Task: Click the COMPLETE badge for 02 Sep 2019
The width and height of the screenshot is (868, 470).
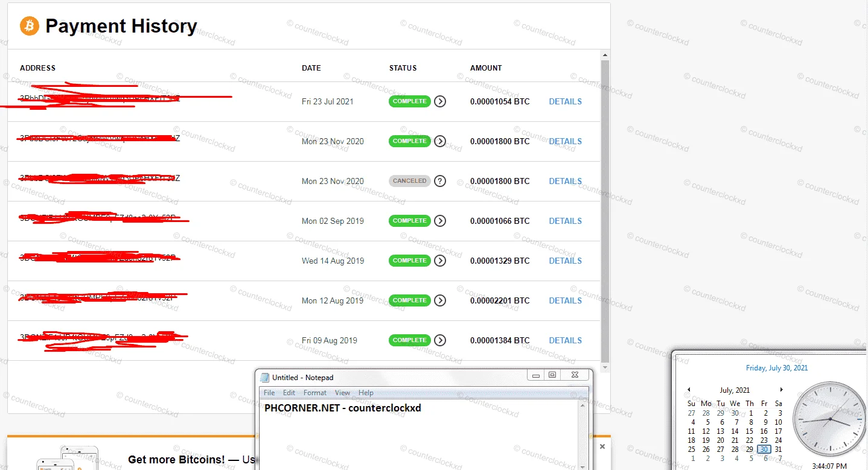Action: point(410,221)
